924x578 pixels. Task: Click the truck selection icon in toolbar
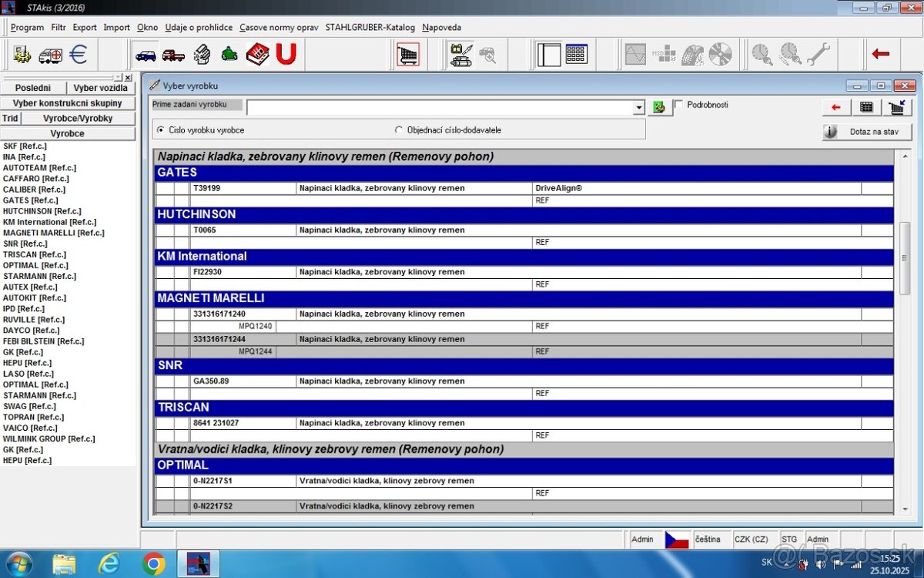pos(173,55)
